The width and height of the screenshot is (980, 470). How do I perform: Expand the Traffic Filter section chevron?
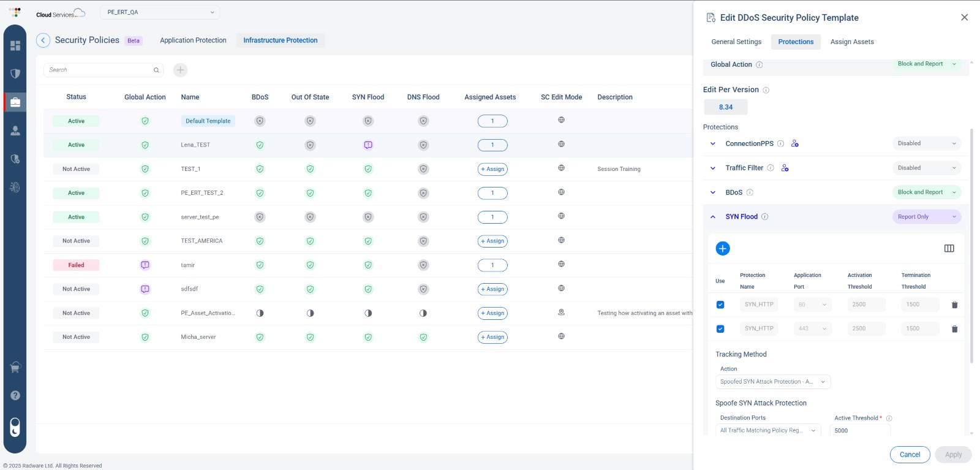point(713,168)
